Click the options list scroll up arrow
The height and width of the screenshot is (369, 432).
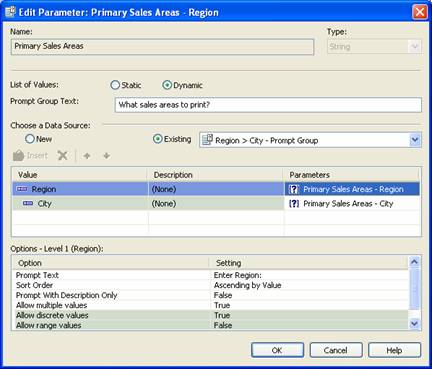(414, 262)
